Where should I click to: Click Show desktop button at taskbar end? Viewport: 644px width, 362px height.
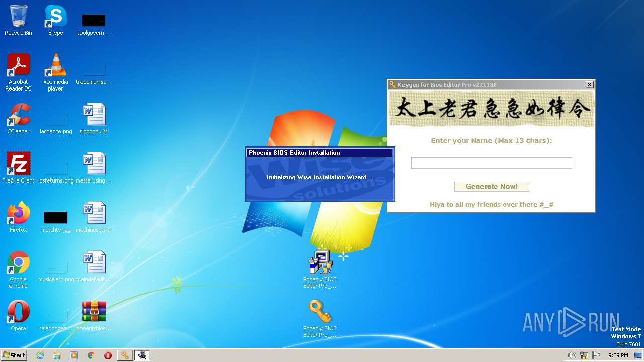(638, 355)
